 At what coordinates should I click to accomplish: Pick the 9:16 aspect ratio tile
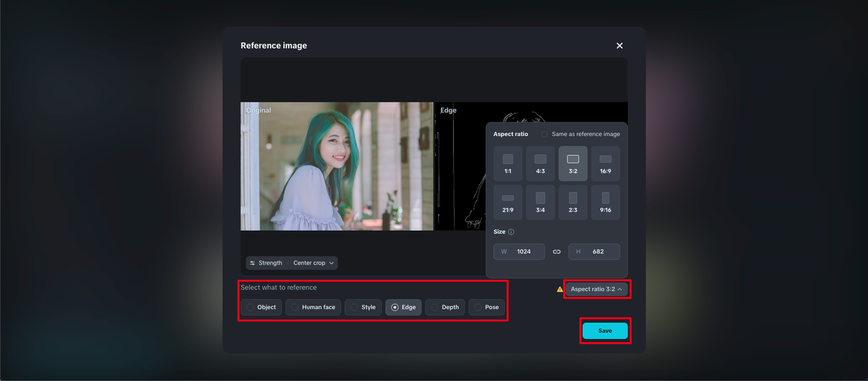(x=606, y=202)
